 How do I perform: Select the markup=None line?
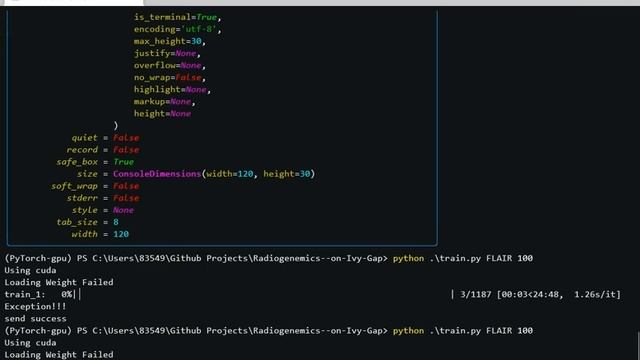pos(164,102)
